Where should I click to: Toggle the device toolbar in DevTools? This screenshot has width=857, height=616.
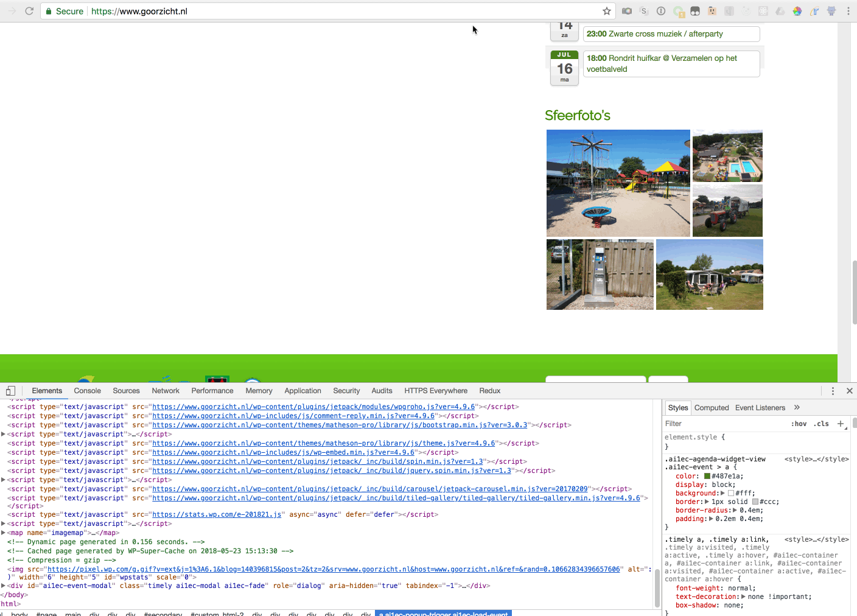tap(10, 391)
